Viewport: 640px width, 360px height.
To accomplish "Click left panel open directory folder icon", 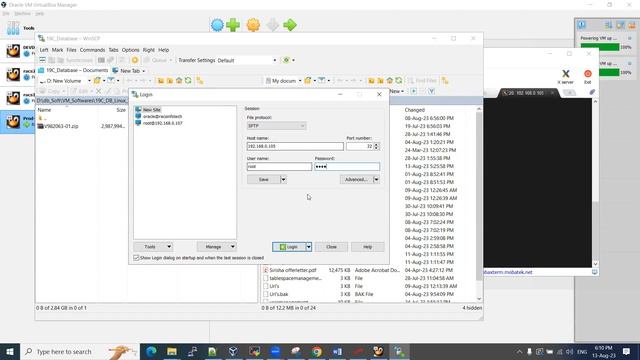I will pyautogui.click(x=97, y=81).
